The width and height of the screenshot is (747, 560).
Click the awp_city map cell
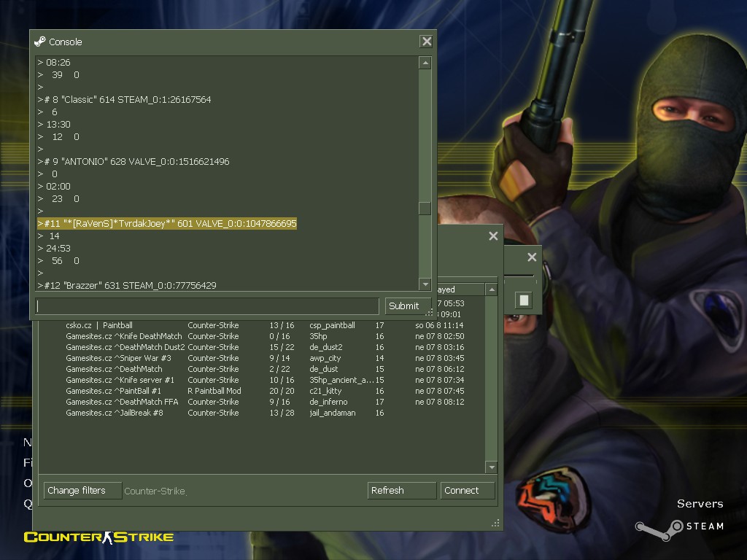[325, 358]
